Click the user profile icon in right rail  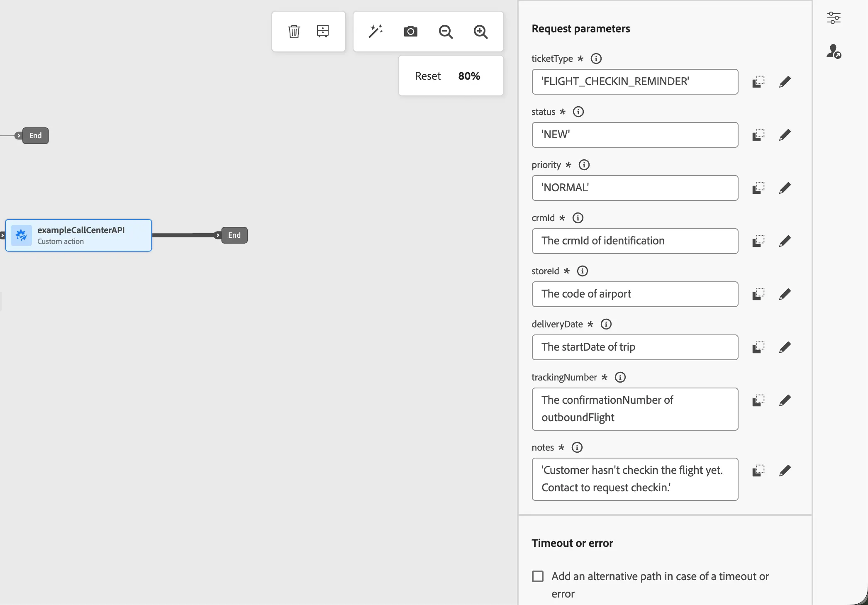pyautogui.click(x=834, y=51)
